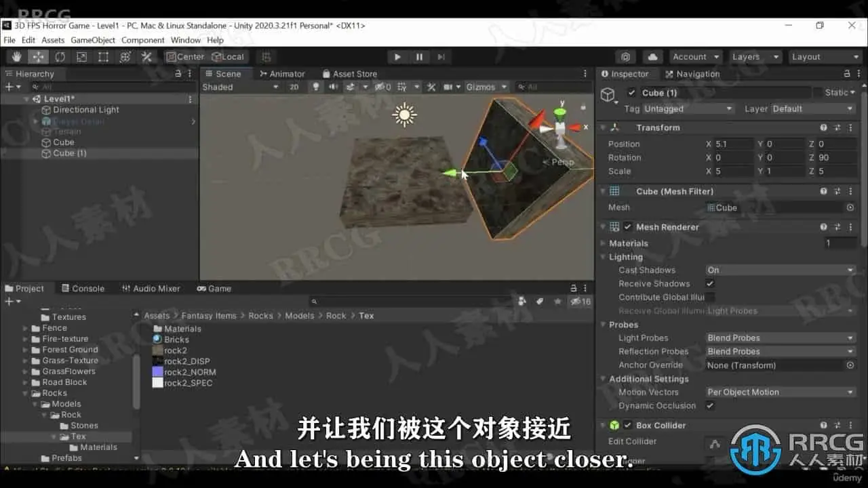Select the Scale tool

tap(81, 57)
